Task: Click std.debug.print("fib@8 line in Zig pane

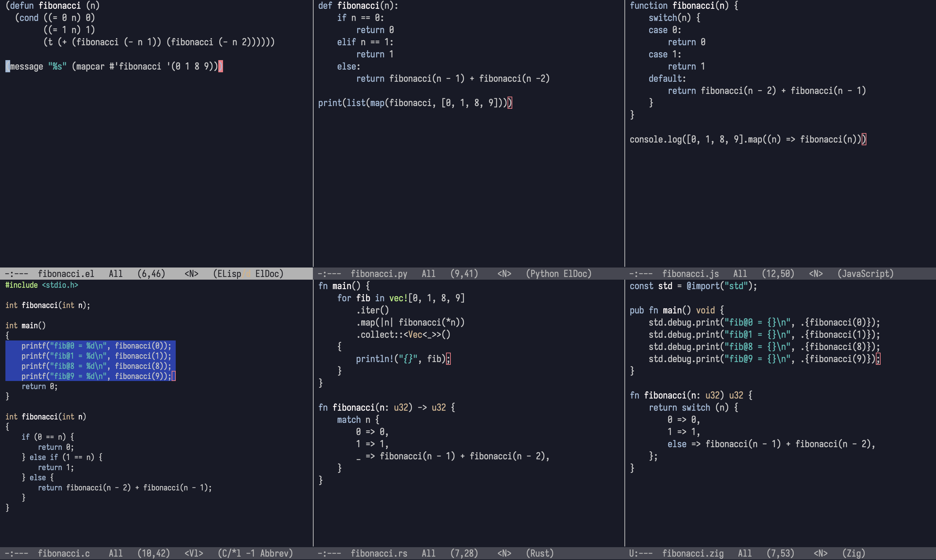Action: pos(764,347)
